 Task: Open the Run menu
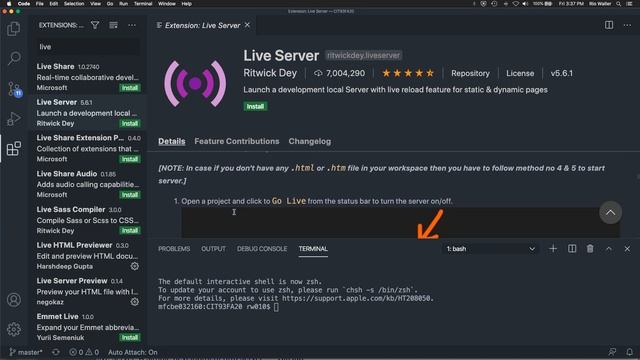123,4
